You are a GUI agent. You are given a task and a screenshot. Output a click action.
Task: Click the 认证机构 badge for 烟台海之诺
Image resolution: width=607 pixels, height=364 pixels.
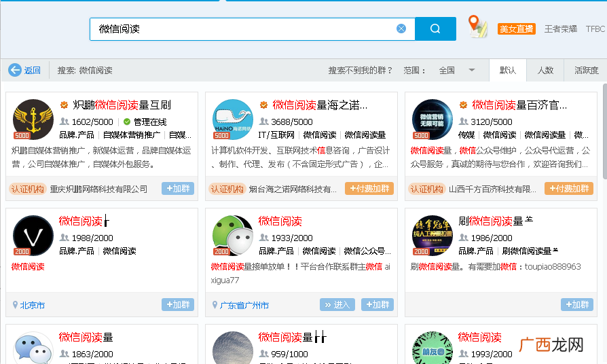pos(227,189)
